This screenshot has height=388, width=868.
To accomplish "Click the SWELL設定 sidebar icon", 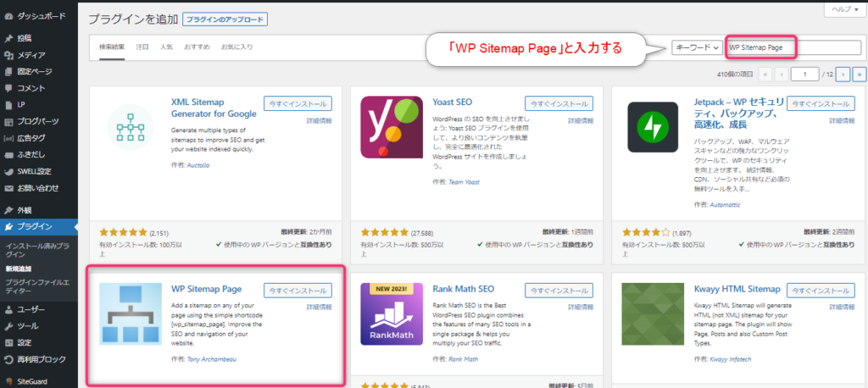I will pos(8,171).
